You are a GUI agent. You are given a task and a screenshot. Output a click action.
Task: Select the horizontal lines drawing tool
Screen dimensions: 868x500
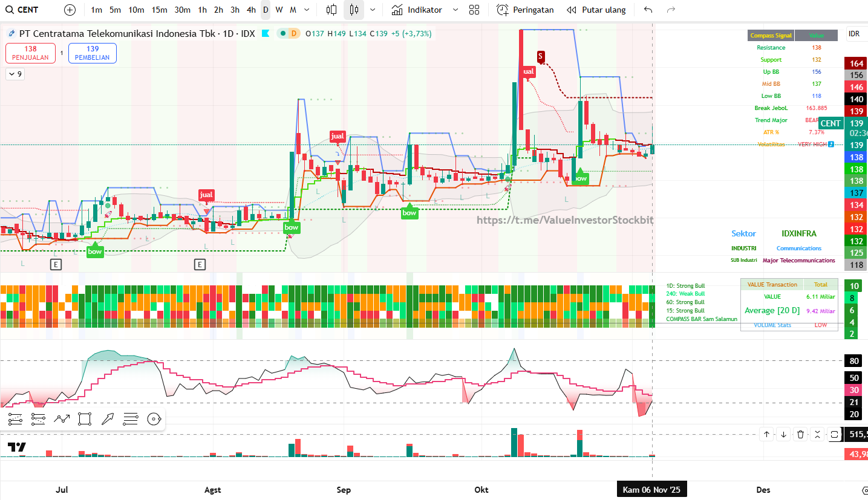(x=131, y=418)
